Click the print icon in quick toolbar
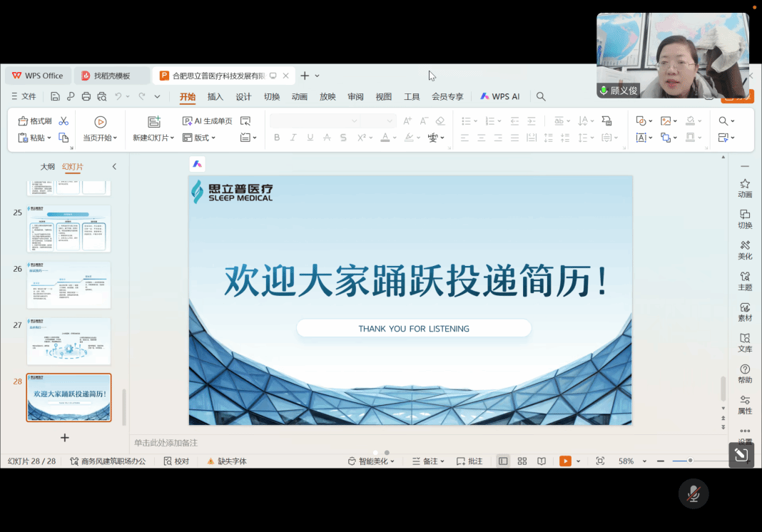The height and width of the screenshot is (532, 762). pyautogui.click(x=86, y=96)
